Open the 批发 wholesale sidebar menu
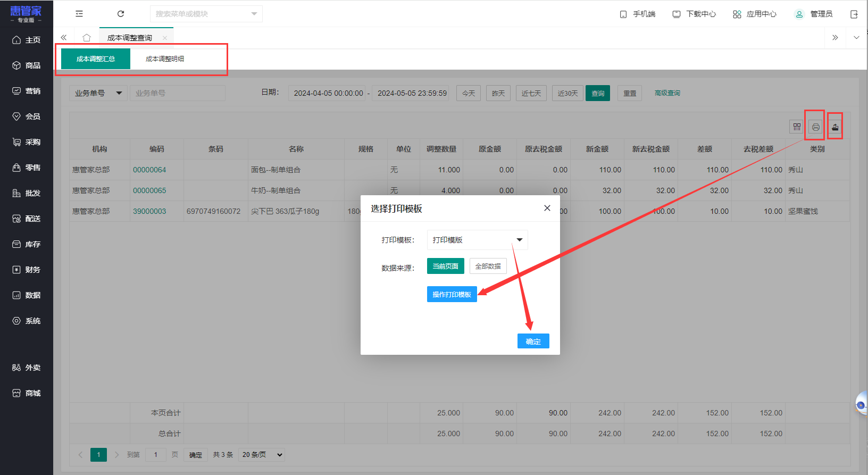 click(x=27, y=193)
